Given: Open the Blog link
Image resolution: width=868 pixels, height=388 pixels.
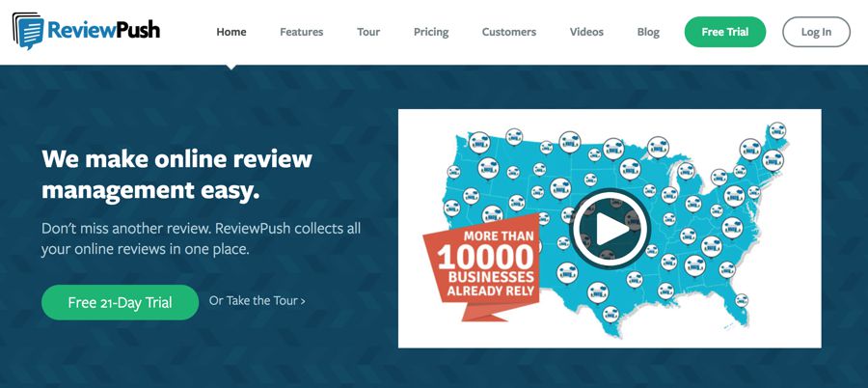Looking at the screenshot, I should pos(648,32).
